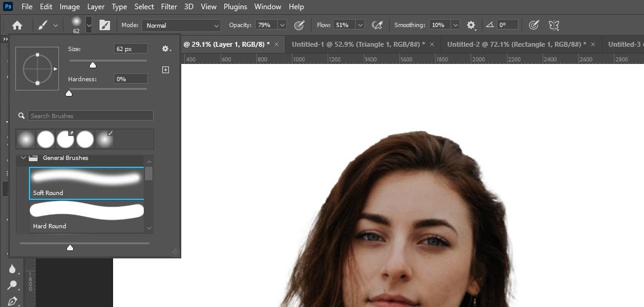Image resolution: width=644 pixels, height=307 pixels.
Task: Open the blending Mode dropdown
Action: click(x=181, y=25)
